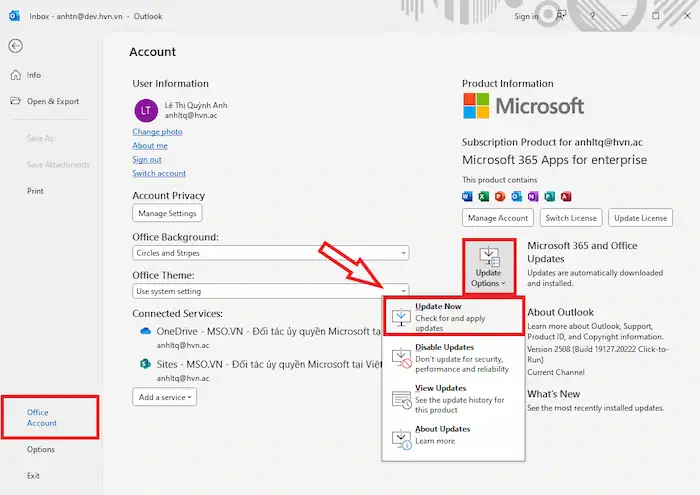Click the Open & Export folder icon

coord(15,101)
